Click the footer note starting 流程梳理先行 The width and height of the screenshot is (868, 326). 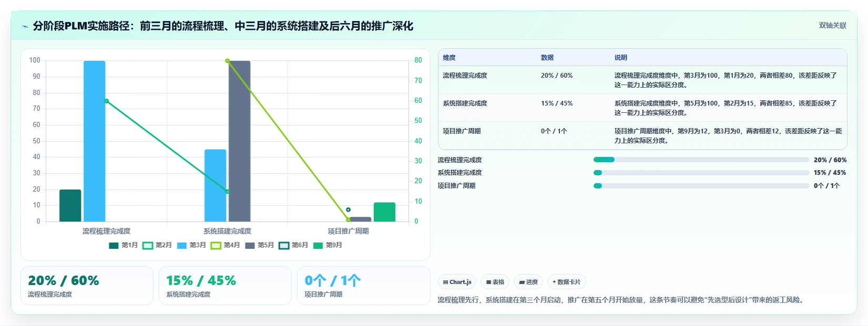pyautogui.click(x=621, y=300)
